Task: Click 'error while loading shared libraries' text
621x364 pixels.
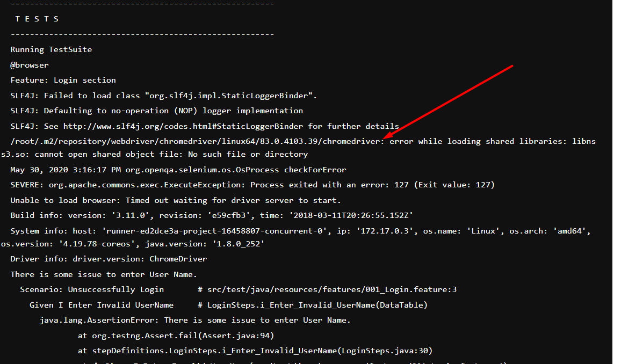Action: [478, 142]
